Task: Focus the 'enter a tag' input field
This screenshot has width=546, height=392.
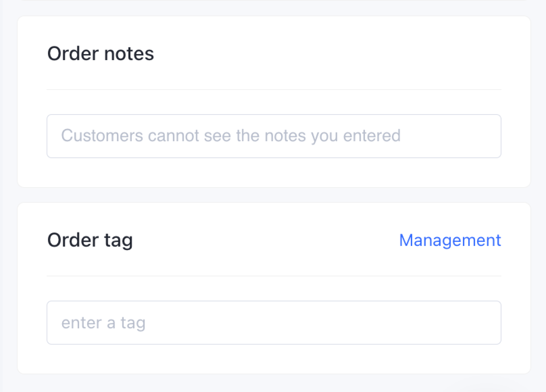Action: click(x=274, y=322)
